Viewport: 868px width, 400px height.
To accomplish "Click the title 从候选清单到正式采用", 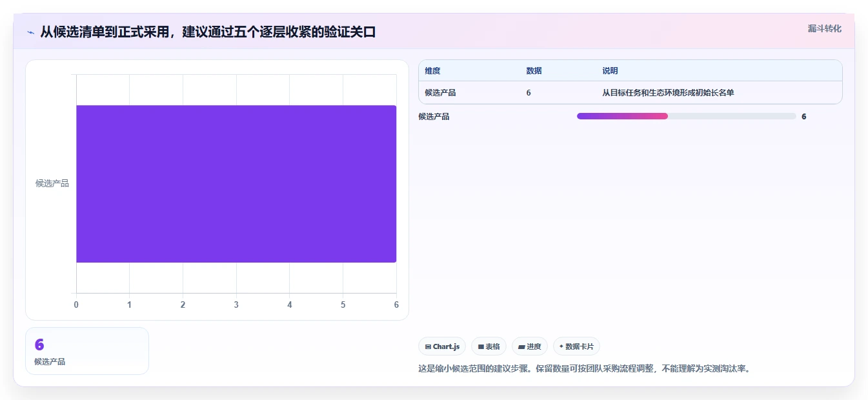I will (208, 32).
